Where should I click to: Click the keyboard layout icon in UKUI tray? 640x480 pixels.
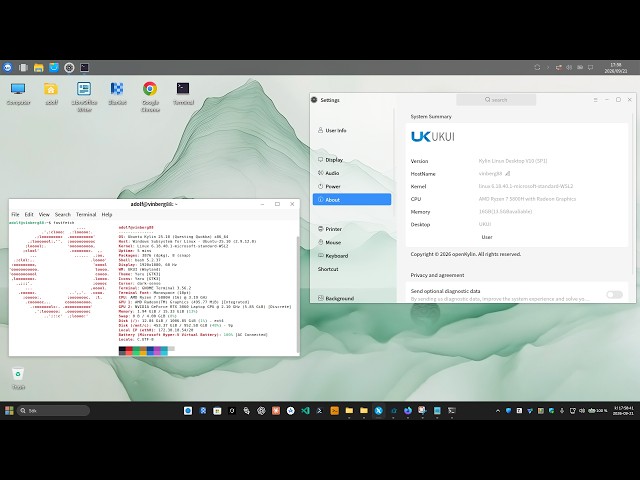[x=580, y=67]
